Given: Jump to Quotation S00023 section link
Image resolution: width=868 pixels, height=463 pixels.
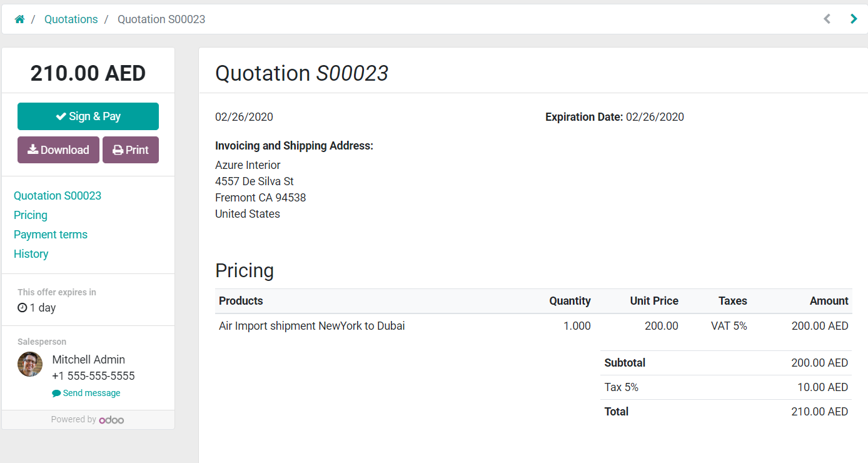Looking at the screenshot, I should [x=58, y=196].
